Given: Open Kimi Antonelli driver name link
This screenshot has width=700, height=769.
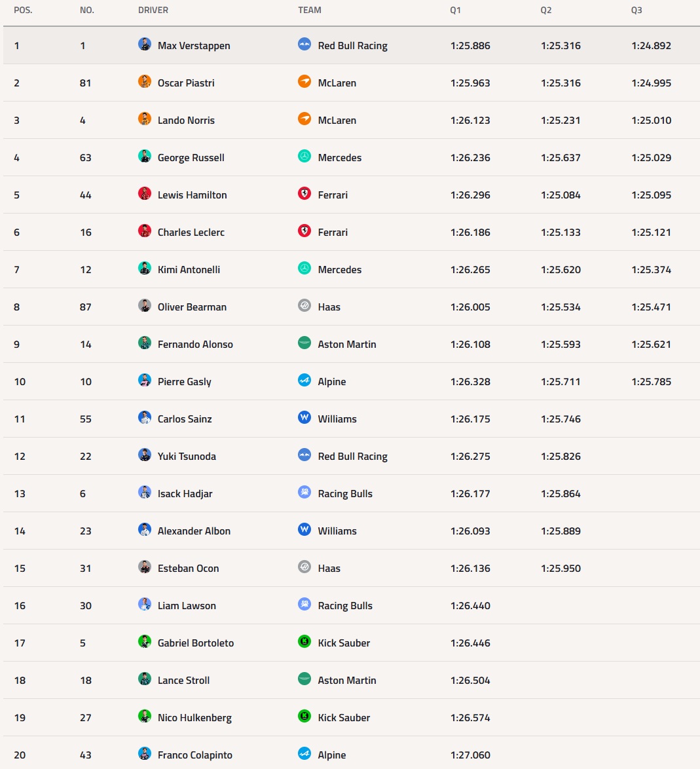Looking at the screenshot, I should pos(189,269).
